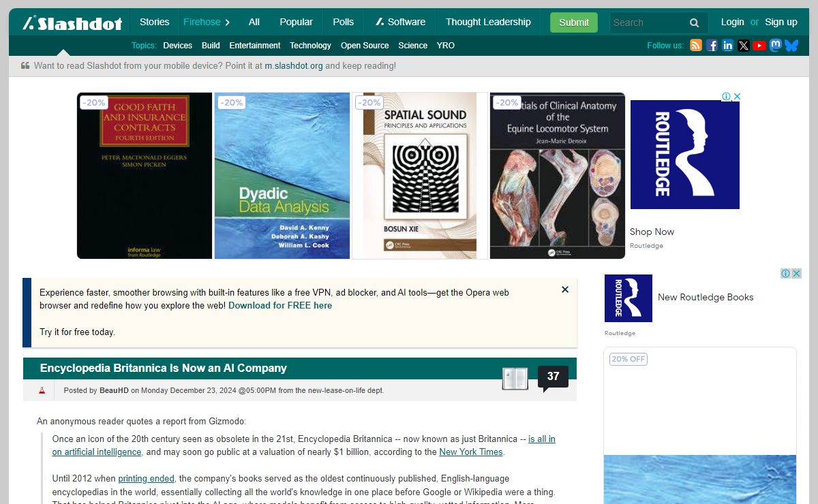Click the Sign up link

pos(781,22)
